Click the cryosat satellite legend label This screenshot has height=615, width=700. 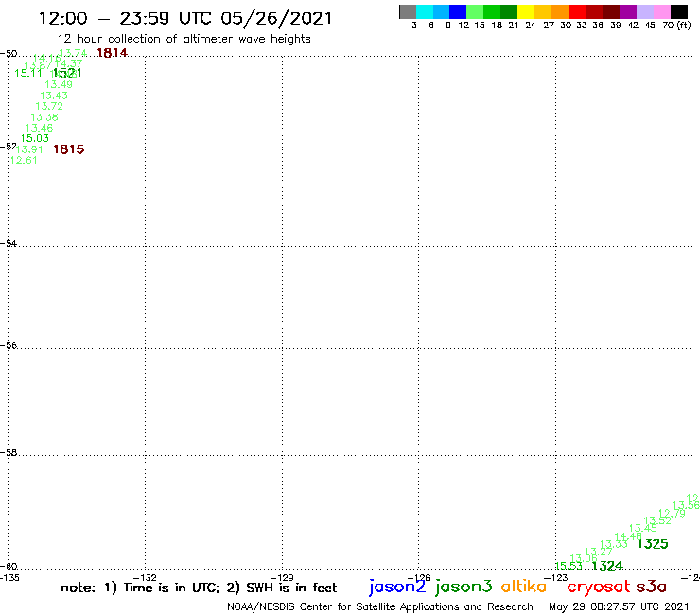coord(599,588)
